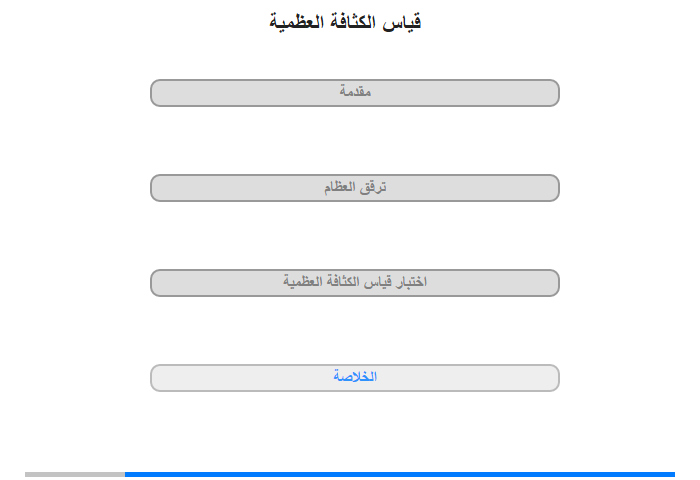Click the word قياس in heading
Viewport: 700px width, 480px height.
(402, 21)
